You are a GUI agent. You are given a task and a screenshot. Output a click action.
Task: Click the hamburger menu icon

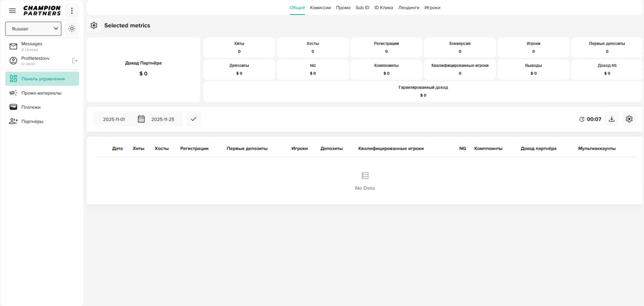tap(13, 11)
